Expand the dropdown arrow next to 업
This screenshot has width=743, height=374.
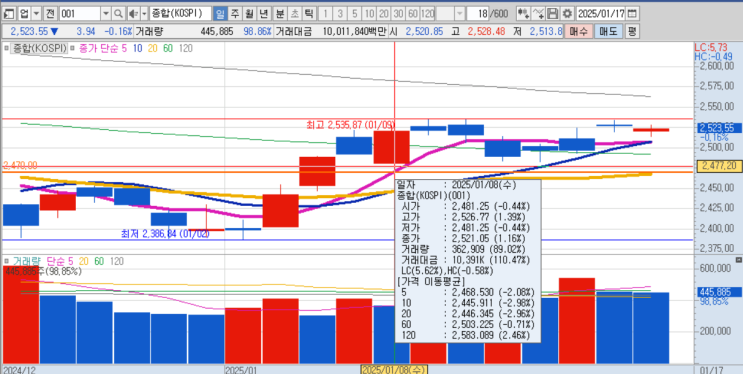[36, 13]
